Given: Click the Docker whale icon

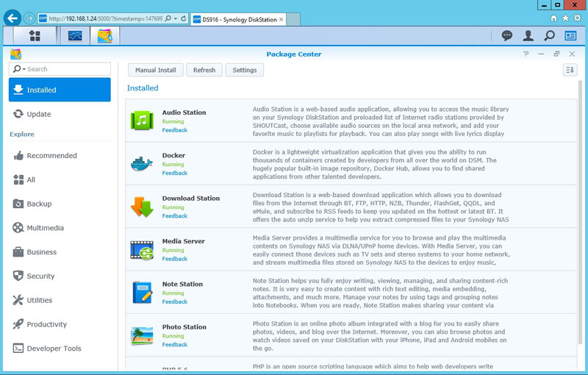Looking at the screenshot, I should [x=142, y=164].
